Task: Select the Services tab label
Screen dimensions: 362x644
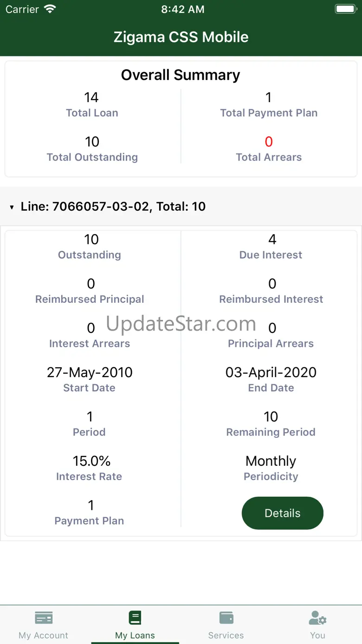Action: pyautogui.click(x=226, y=635)
